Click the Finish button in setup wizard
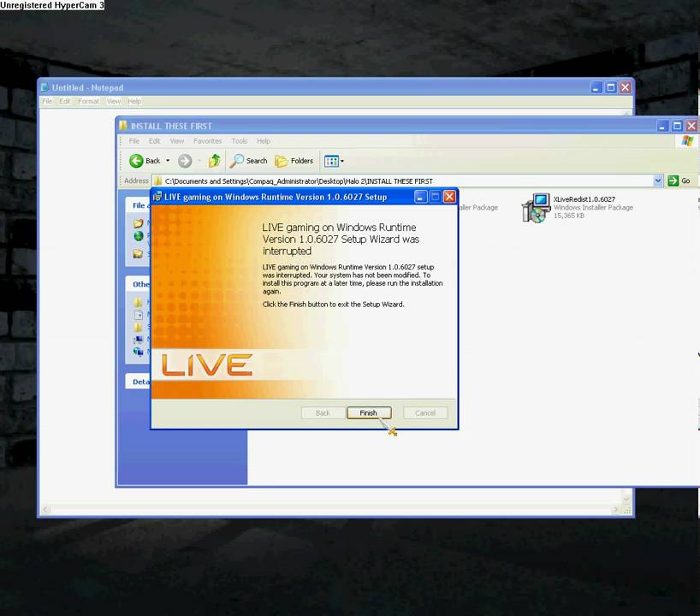This screenshot has height=616, width=700. tap(369, 413)
